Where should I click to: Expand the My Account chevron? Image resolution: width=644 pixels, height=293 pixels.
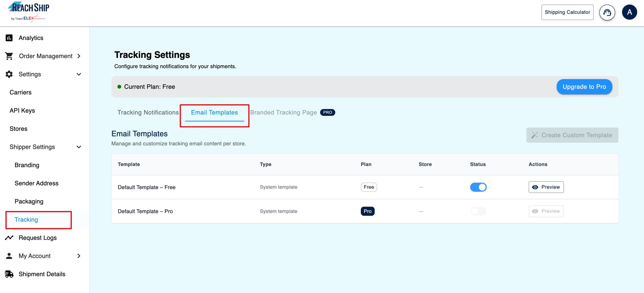(79, 256)
